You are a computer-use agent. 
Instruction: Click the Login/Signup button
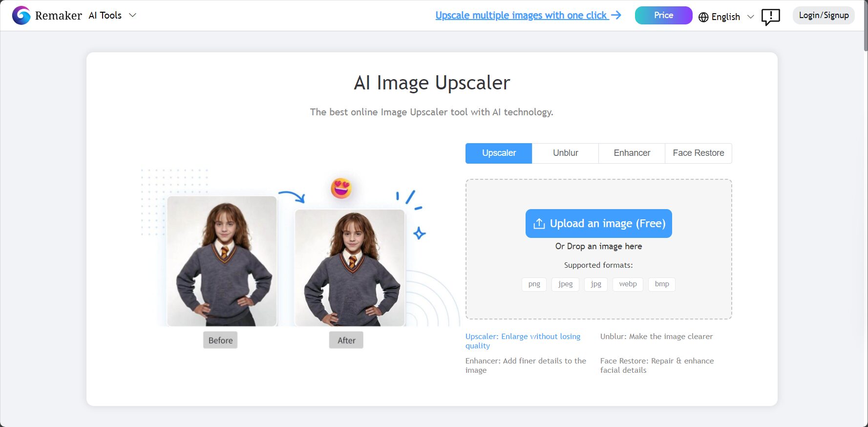pos(824,16)
